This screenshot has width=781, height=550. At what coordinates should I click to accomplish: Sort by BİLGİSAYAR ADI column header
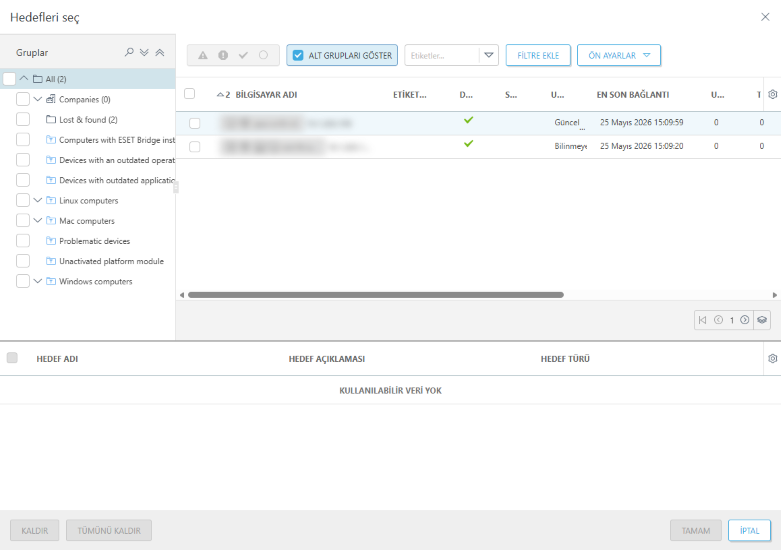coord(266,95)
